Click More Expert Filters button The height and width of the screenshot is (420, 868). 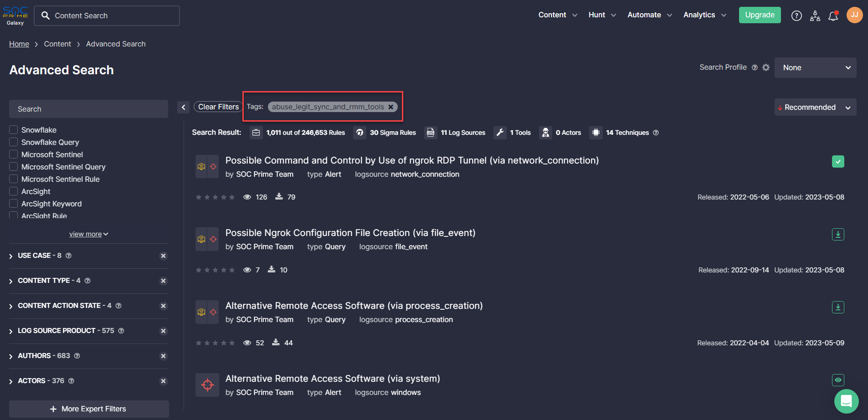[89, 409]
